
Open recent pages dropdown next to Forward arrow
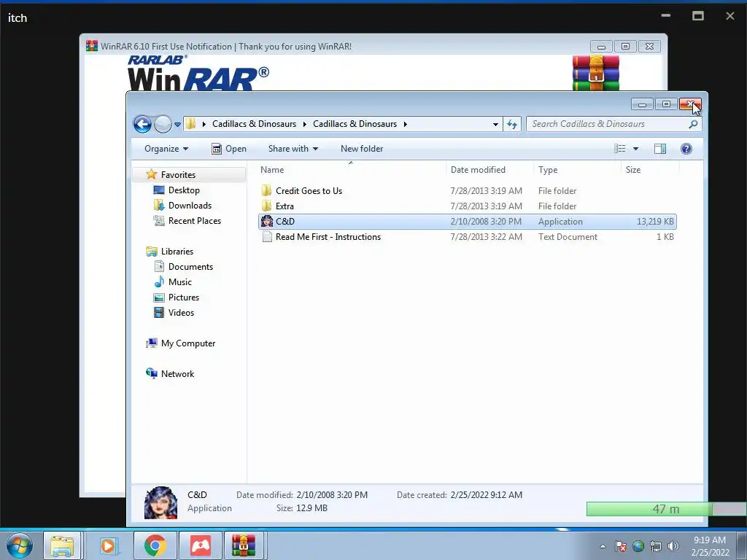(x=177, y=124)
